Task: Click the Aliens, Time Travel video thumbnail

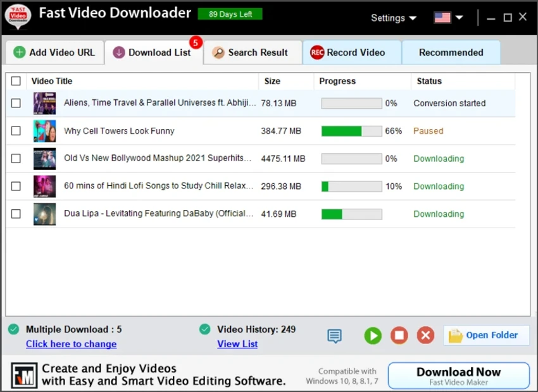Action: (x=44, y=103)
